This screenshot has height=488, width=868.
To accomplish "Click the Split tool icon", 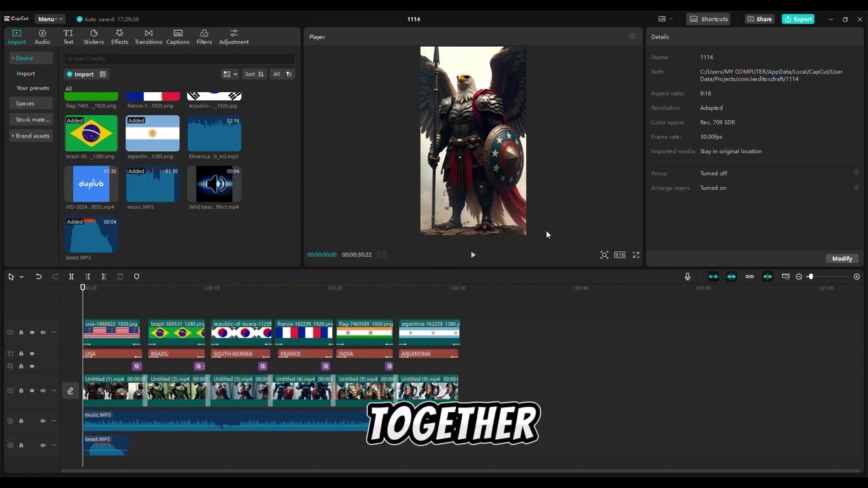I will tap(71, 277).
